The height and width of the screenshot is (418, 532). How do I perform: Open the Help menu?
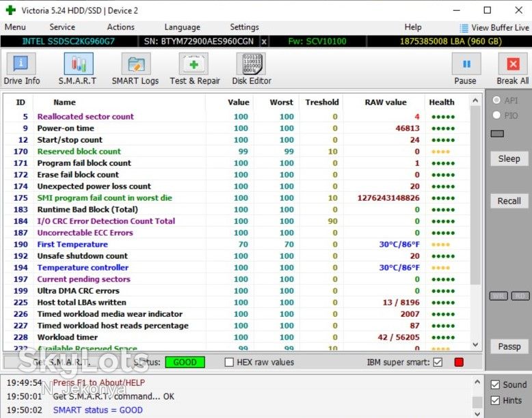point(413,27)
